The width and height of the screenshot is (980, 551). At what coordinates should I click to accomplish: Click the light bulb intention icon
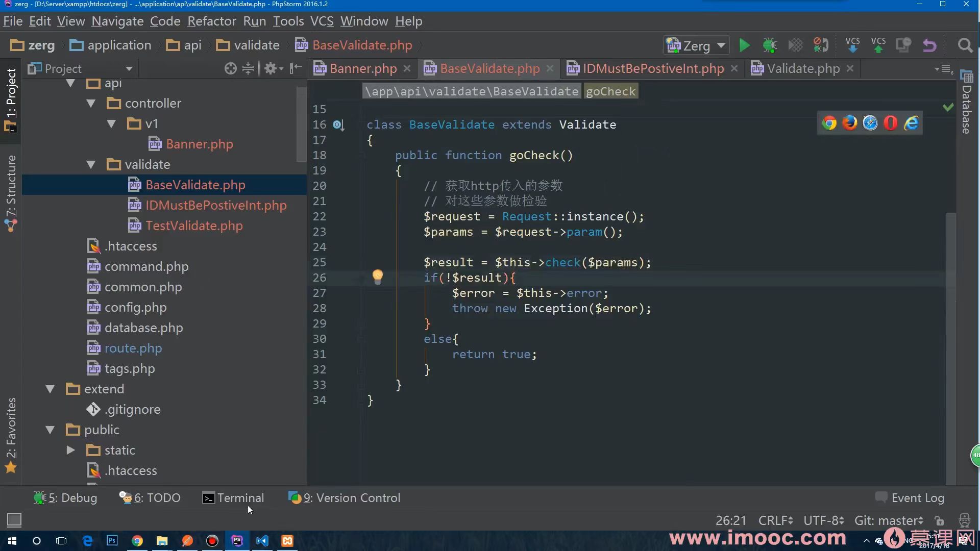click(x=378, y=277)
